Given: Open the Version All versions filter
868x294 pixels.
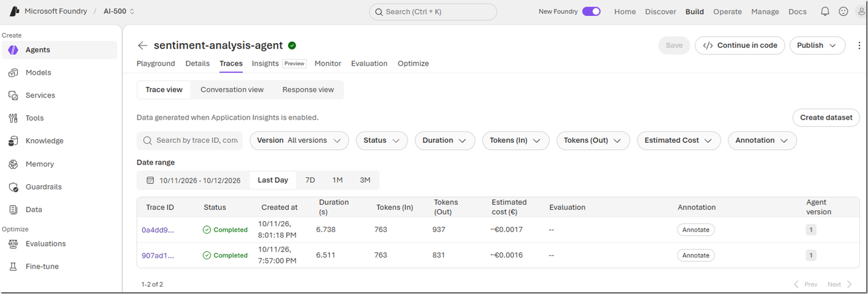Looking at the screenshot, I should 299,141.
